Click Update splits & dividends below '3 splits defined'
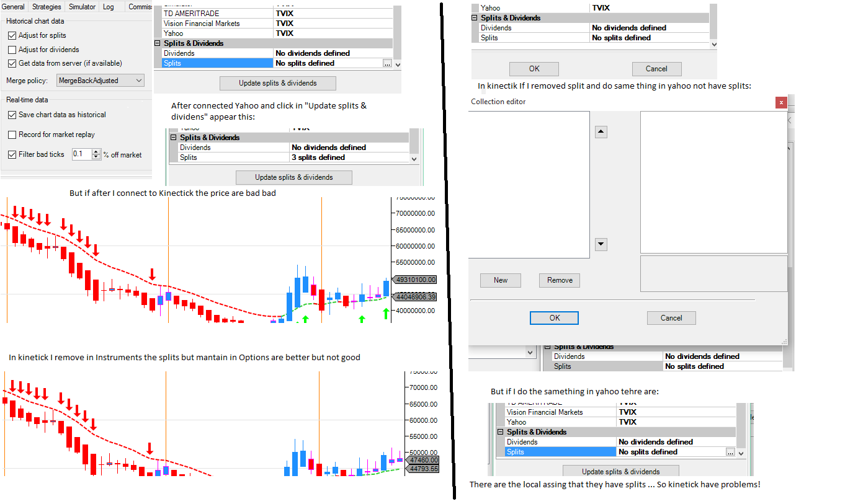Image resolution: width=858 pixels, height=504 pixels. click(x=294, y=177)
